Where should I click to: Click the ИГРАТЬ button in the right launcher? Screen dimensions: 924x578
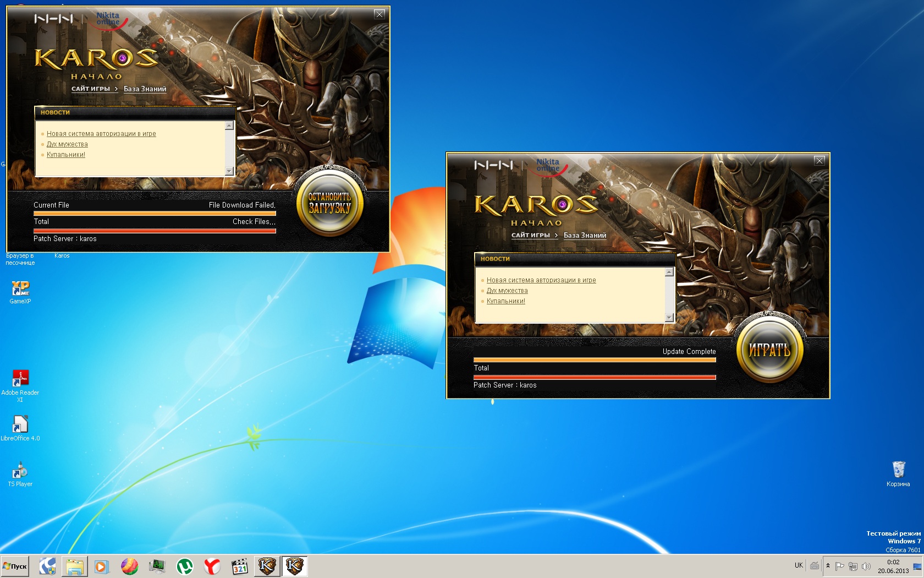769,350
